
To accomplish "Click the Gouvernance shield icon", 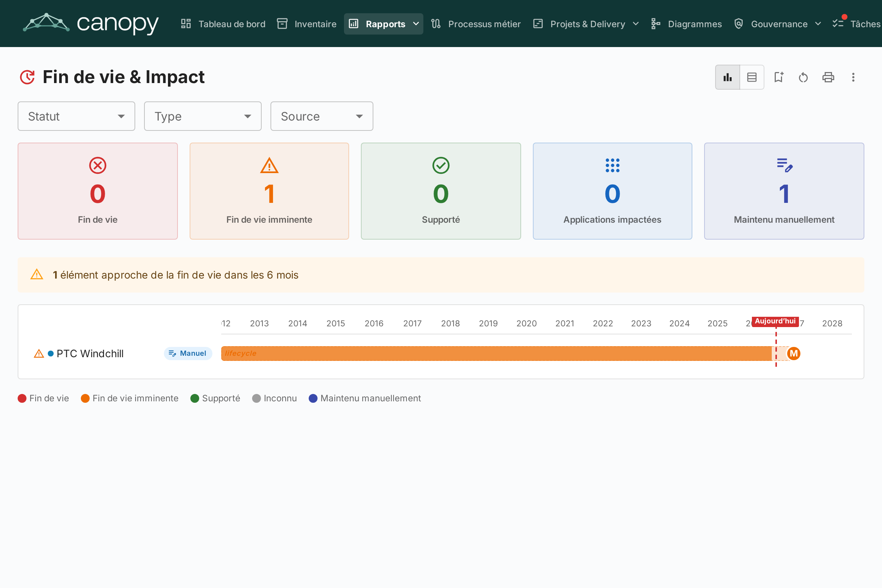I will (739, 24).
